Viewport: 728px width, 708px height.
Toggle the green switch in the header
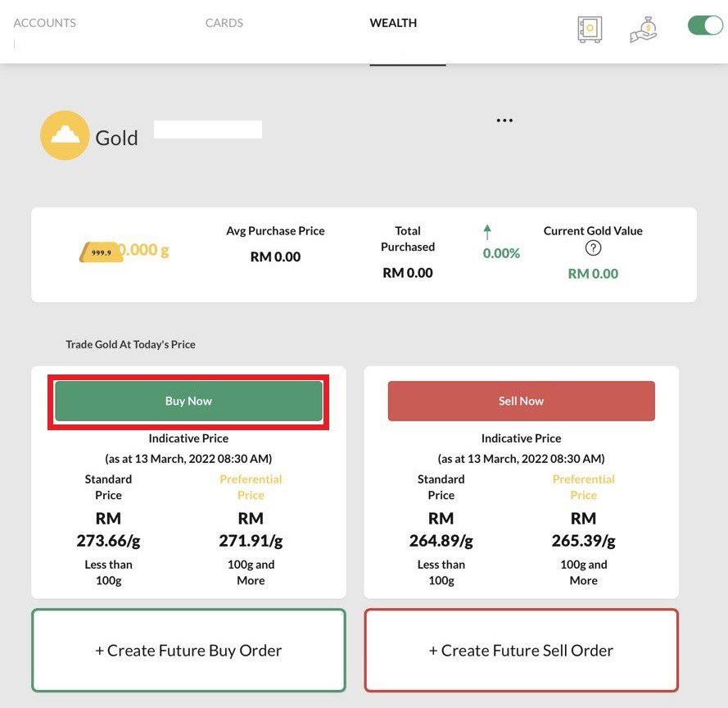704,25
